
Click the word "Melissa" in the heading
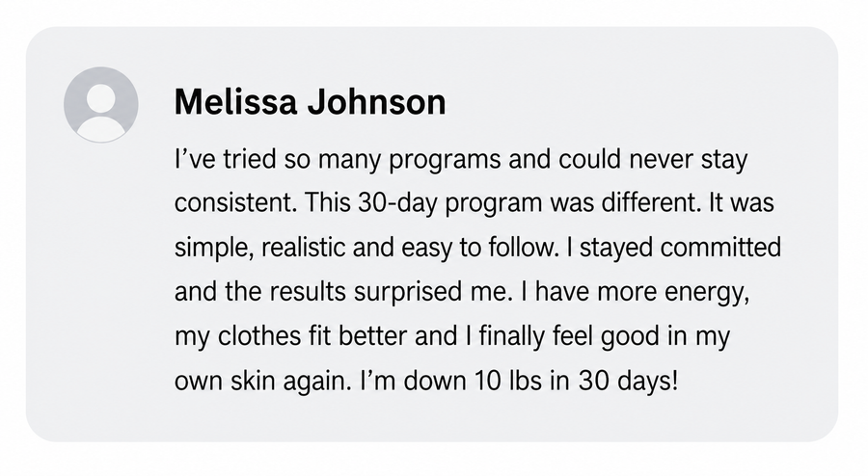pos(236,102)
